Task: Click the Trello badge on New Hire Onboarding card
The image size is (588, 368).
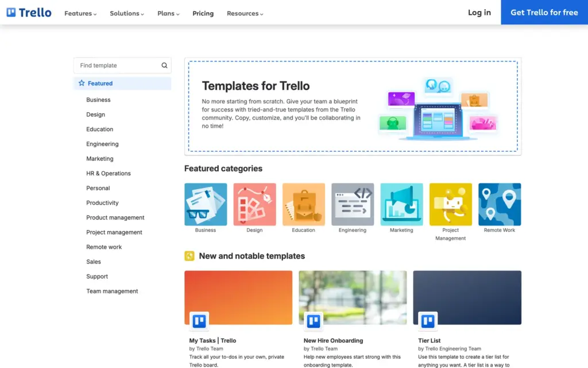Action: tap(314, 321)
